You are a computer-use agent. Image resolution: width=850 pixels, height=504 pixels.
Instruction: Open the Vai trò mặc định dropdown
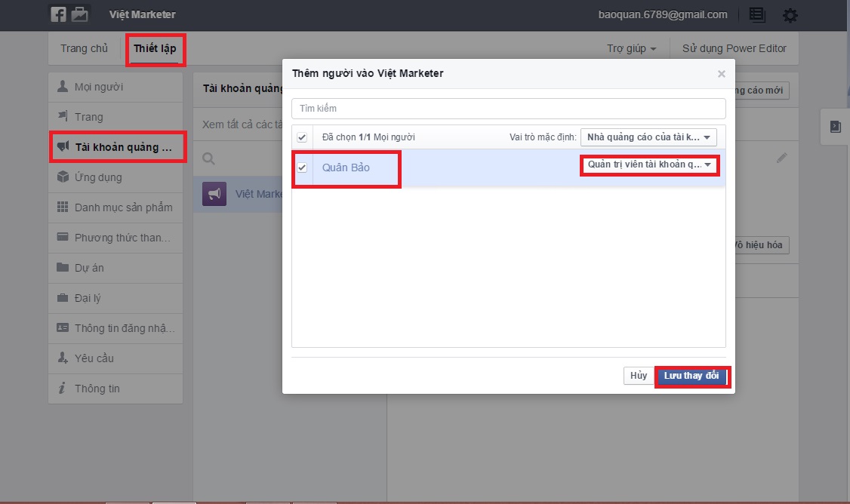pos(648,137)
